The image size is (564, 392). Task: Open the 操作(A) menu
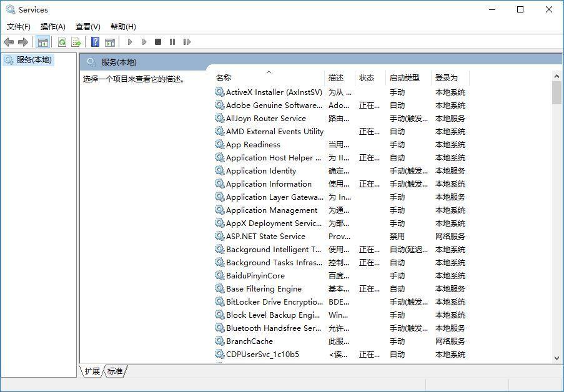pyautogui.click(x=53, y=27)
